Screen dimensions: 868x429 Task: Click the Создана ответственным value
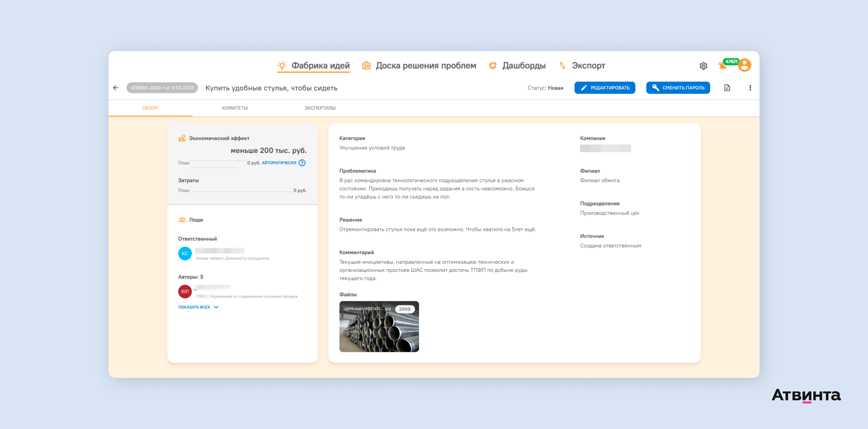(x=611, y=246)
